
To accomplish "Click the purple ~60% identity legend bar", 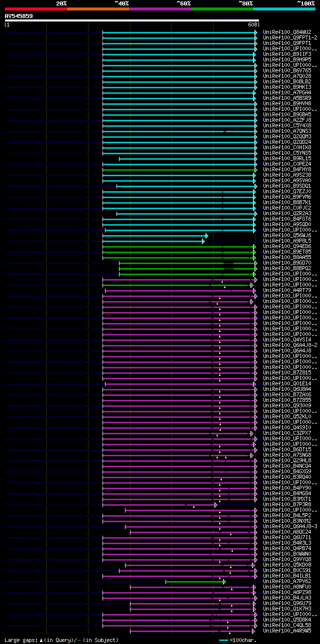I will [x=160, y=9].
